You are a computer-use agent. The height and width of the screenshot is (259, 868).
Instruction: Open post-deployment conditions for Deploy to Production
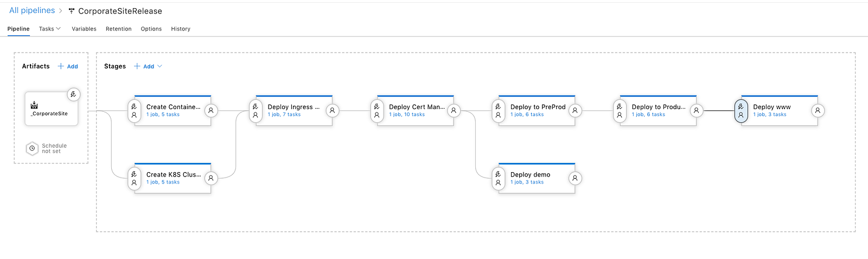pyautogui.click(x=697, y=111)
